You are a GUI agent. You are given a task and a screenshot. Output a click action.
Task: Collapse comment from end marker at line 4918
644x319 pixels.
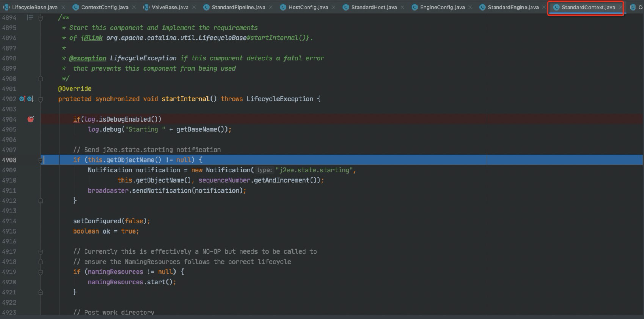(41, 262)
